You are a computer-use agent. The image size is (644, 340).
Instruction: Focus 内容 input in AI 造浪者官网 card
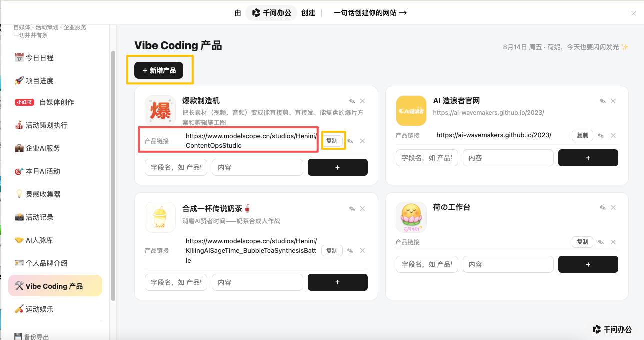pos(508,158)
